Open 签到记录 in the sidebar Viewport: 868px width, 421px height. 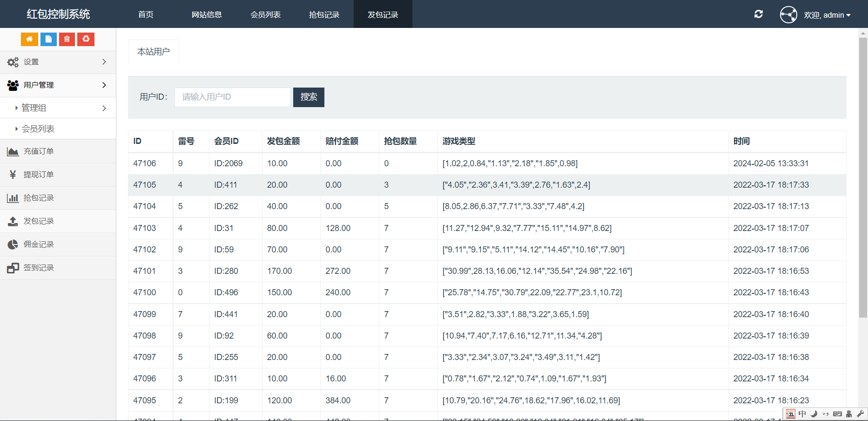(39, 268)
